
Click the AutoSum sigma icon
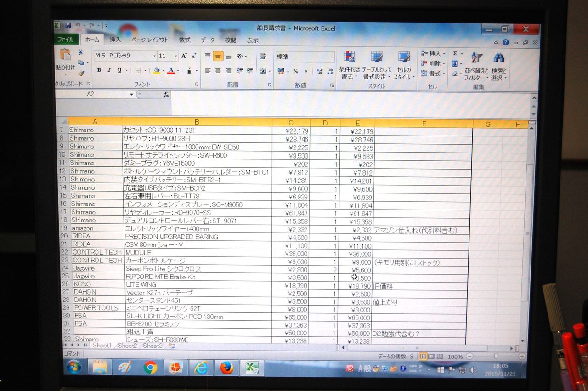(455, 54)
